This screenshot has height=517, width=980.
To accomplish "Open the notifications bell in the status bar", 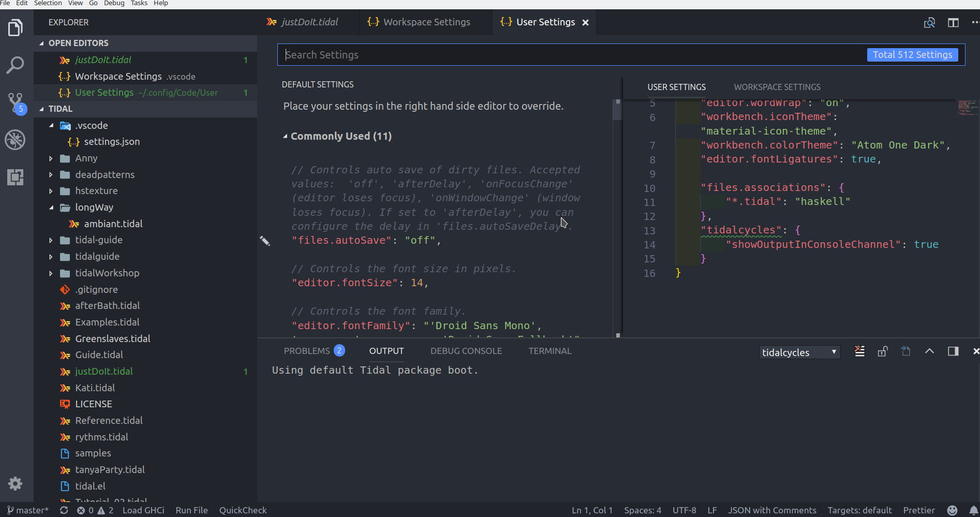I will tap(975, 510).
